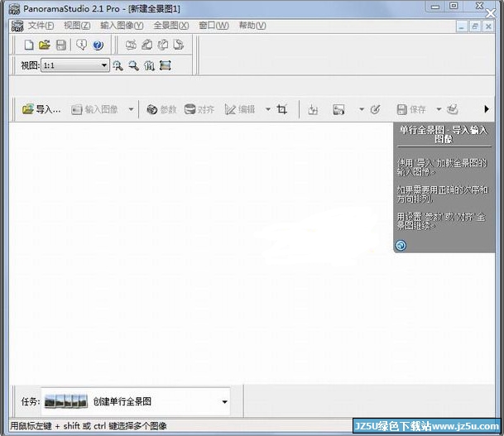
Task: Click the print-style icon after the save dropdown
Action: pos(452,109)
